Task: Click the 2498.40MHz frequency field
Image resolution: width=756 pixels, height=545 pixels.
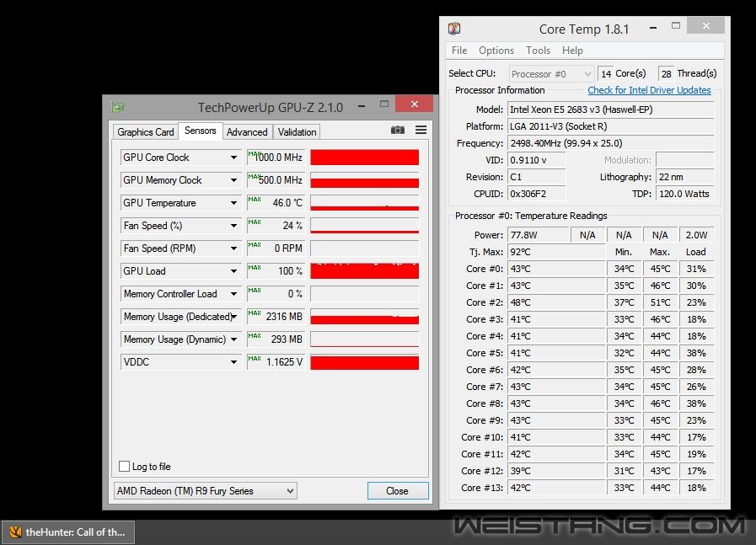Action: tap(611, 143)
